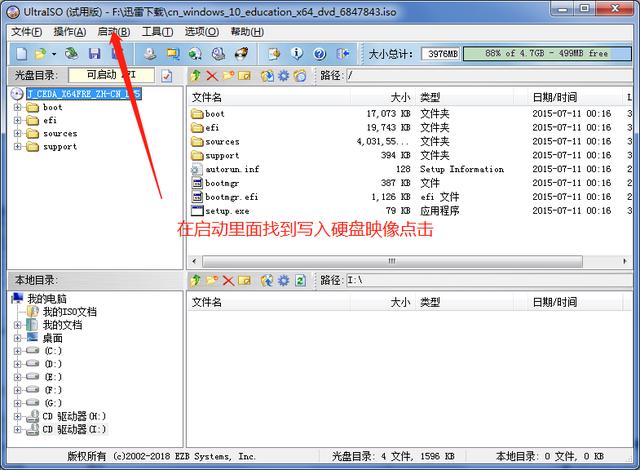Click the Open CD/DVD disc icon
Screen dimensions: 640x470
pos(71,53)
